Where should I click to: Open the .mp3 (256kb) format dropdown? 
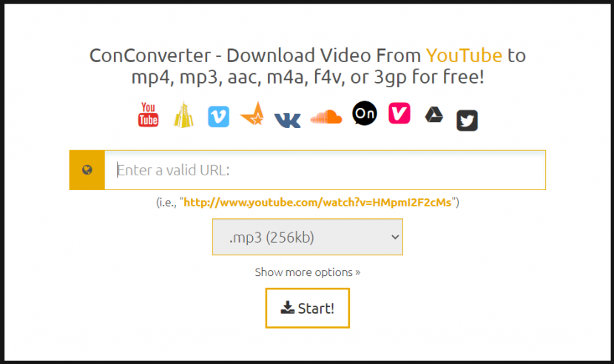click(x=308, y=237)
